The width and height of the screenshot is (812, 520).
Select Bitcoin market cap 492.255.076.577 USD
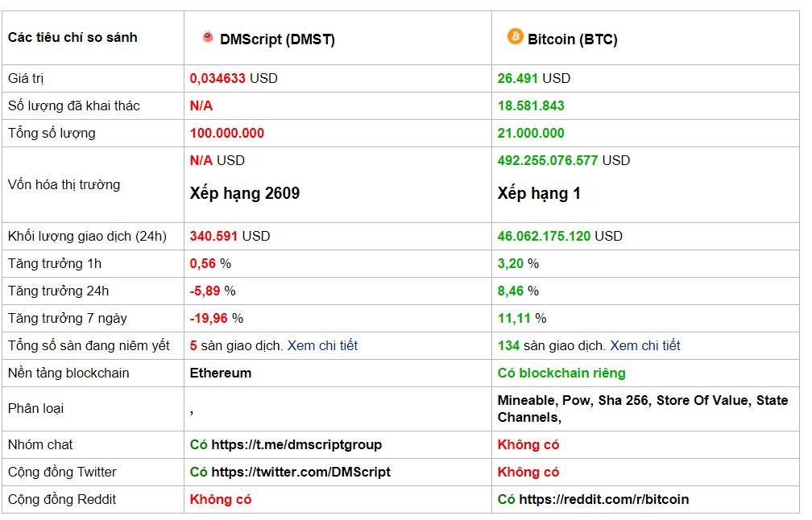[563, 160]
